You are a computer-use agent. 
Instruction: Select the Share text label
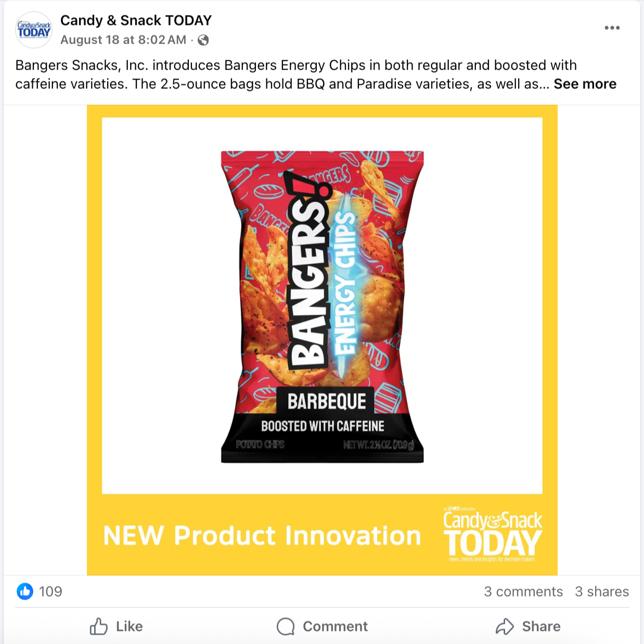[542, 626]
